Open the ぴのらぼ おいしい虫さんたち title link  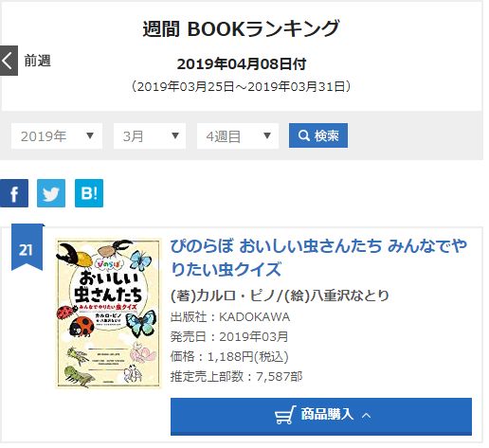[x=318, y=258]
